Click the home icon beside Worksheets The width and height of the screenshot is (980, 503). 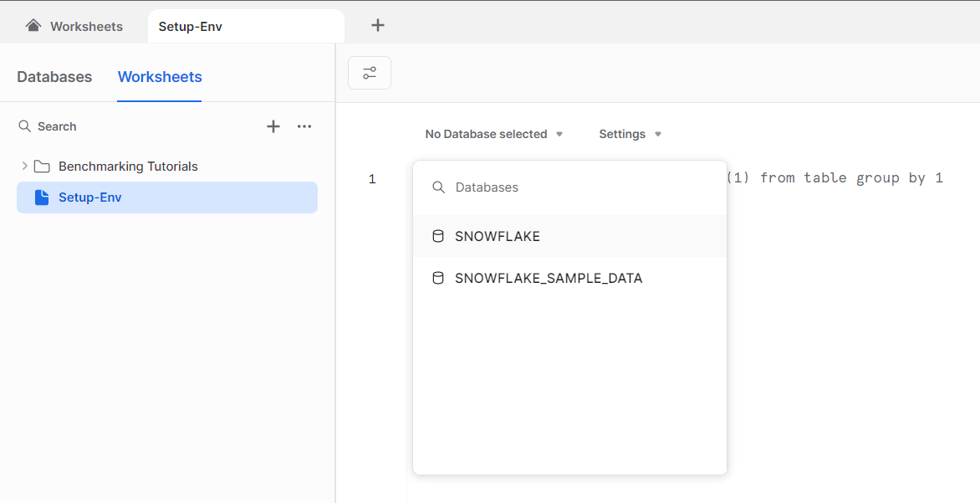pos(33,26)
